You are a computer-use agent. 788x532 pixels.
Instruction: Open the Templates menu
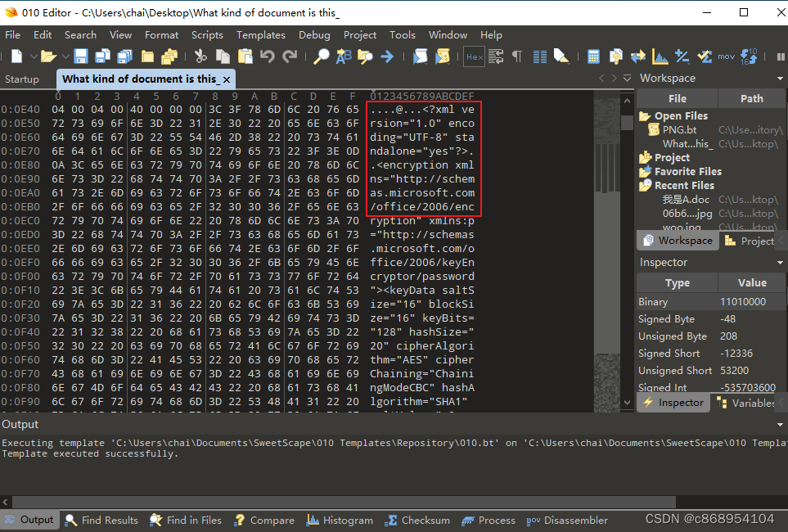pos(260,35)
